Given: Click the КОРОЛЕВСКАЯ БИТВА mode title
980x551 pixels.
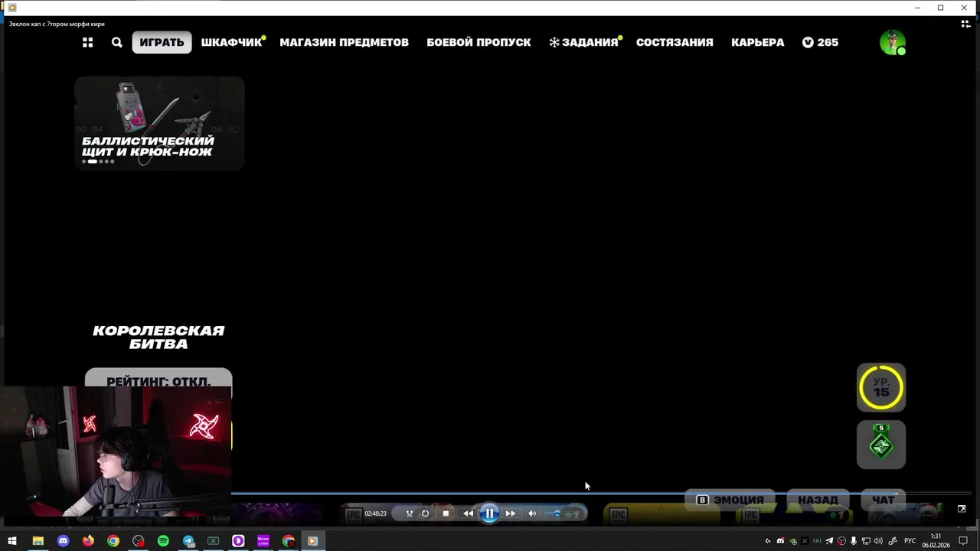Looking at the screenshot, I should pyautogui.click(x=158, y=337).
